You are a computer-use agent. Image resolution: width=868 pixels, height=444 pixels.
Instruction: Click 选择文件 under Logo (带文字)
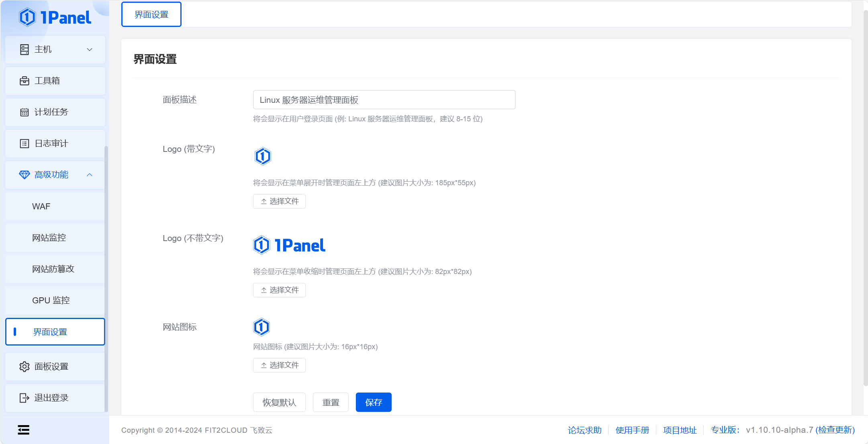279,201
